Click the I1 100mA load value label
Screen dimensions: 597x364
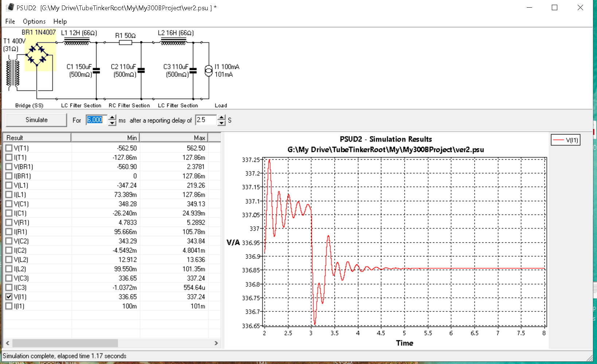click(227, 67)
